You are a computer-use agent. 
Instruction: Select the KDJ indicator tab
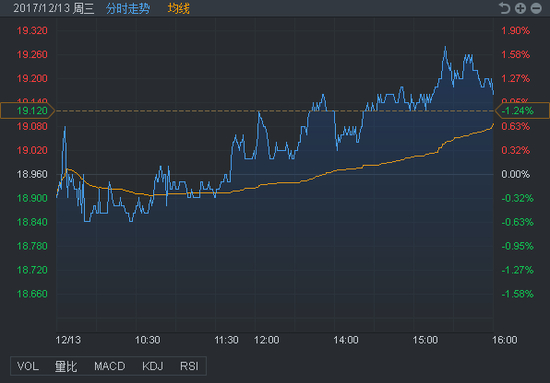point(153,366)
